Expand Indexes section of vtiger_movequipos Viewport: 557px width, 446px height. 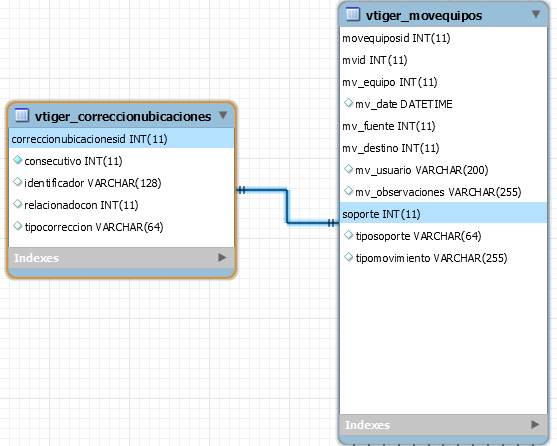pyautogui.click(x=535, y=424)
